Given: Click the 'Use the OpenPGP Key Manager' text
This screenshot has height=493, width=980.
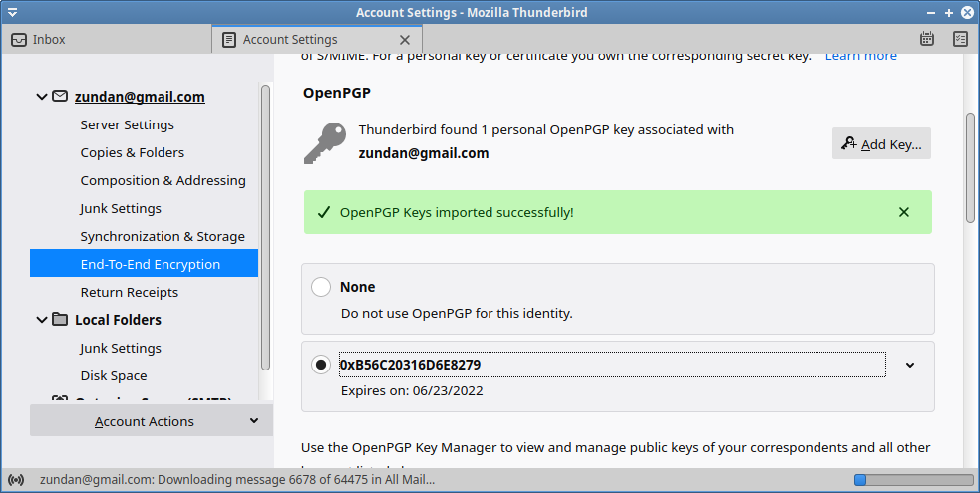Looking at the screenshot, I should point(616,447).
